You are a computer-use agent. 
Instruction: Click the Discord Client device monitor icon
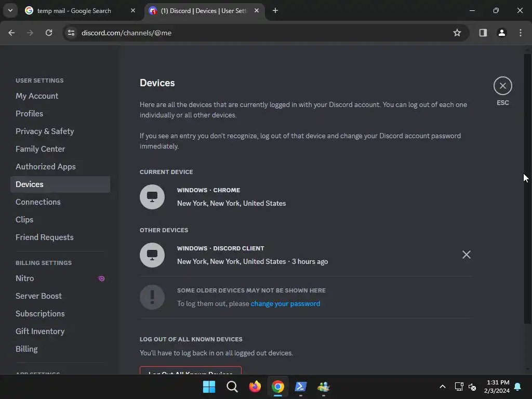152,255
